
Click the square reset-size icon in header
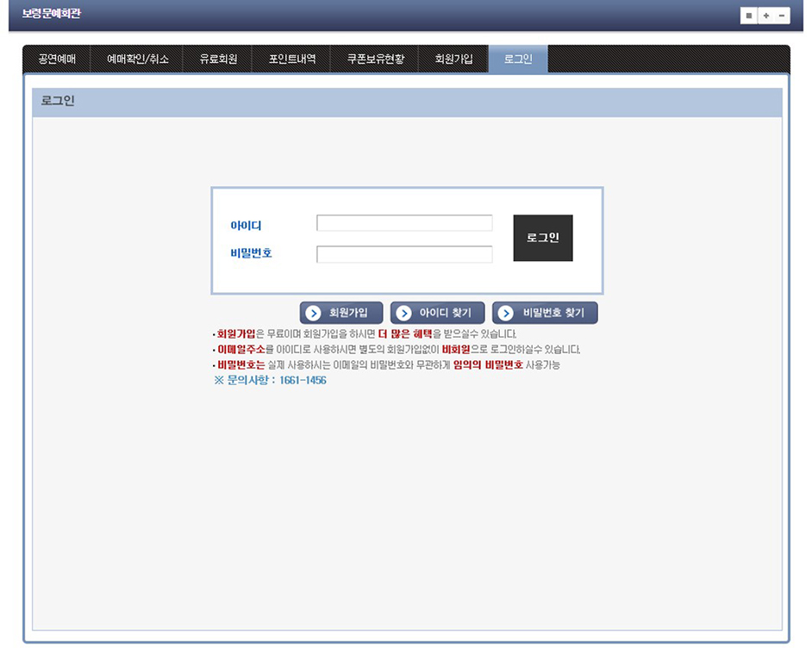tap(749, 16)
